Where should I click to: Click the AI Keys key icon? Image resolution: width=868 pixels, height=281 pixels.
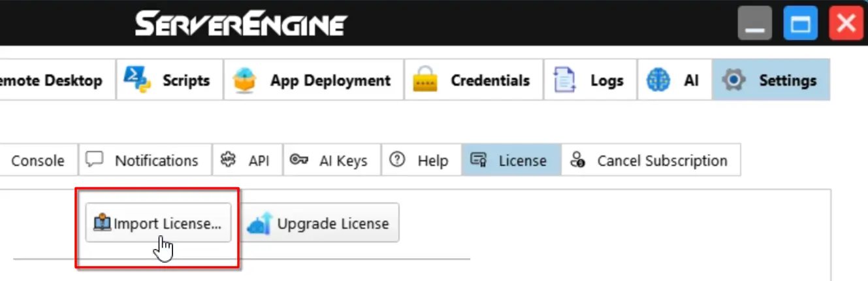pyautogui.click(x=299, y=160)
